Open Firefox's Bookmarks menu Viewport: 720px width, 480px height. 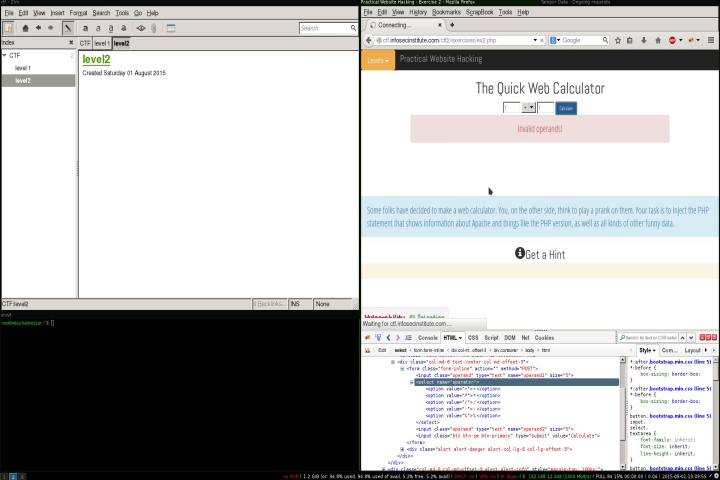pos(446,12)
